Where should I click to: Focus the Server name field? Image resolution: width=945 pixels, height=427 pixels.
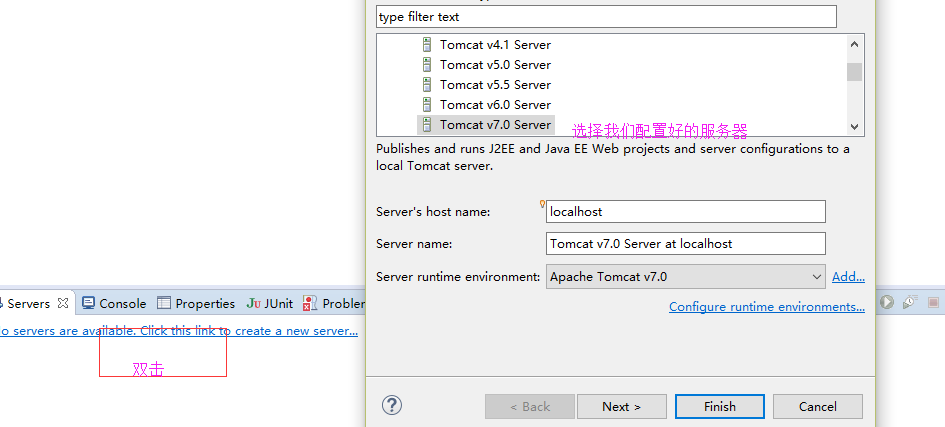686,244
